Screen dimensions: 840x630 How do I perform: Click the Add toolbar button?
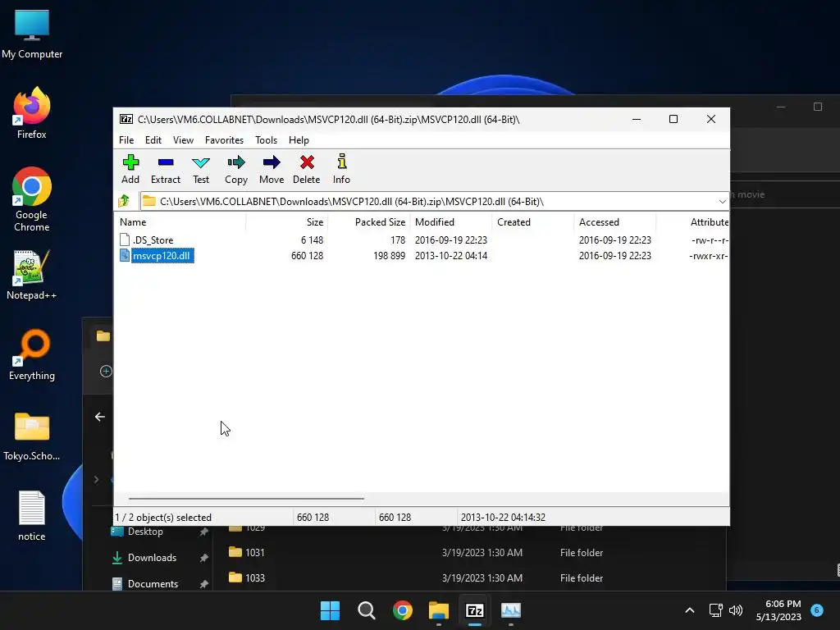click(130, 169)
